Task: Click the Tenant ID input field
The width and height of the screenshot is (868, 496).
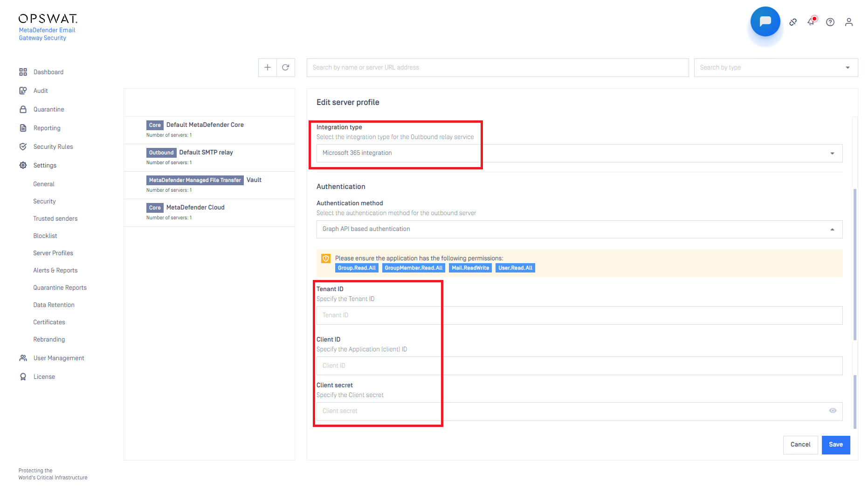Action: 579,315
